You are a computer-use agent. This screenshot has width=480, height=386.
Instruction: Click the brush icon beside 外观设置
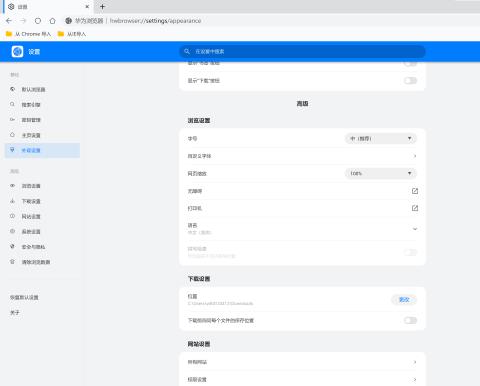coord(12,150)
